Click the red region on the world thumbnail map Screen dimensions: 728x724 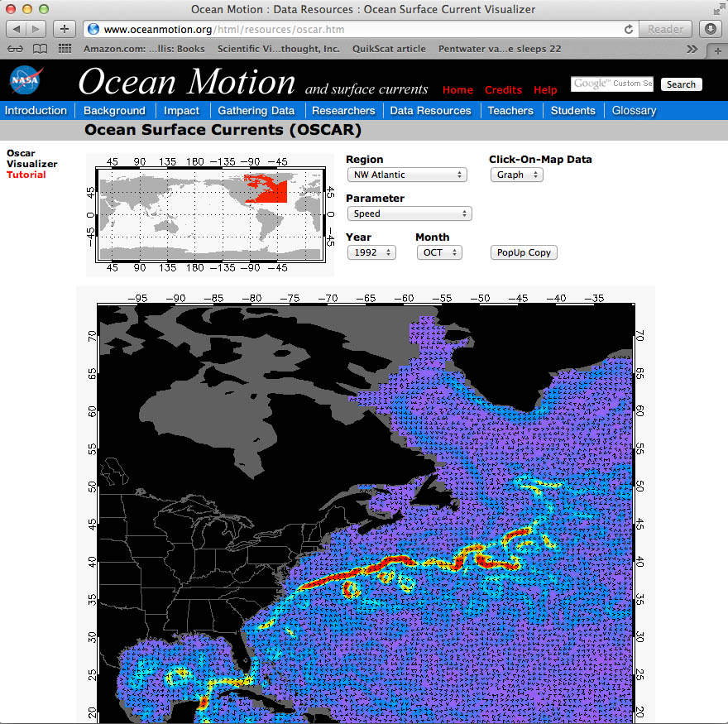click(x=265, y=188)
